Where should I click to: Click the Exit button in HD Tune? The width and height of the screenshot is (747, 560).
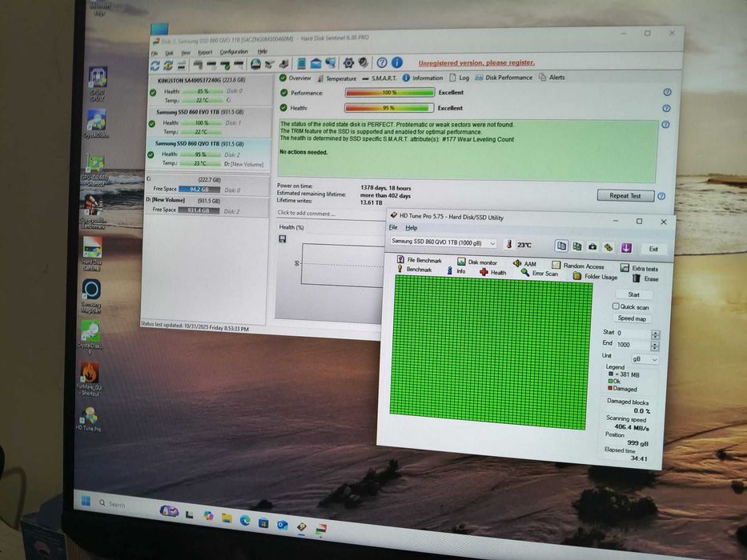click(x=653, y=249)
